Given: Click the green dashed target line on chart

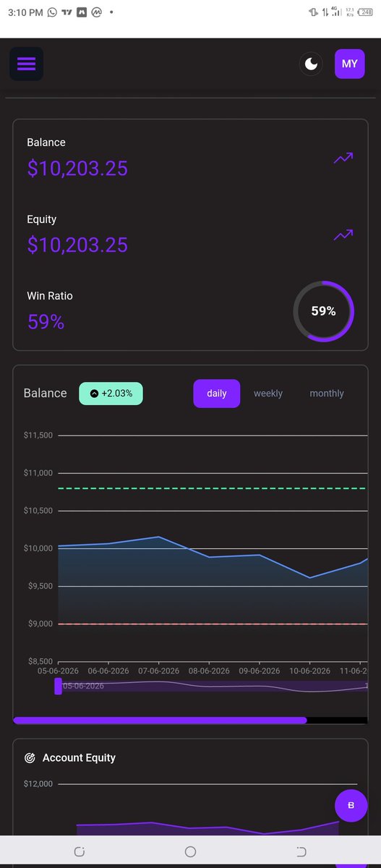Looking at the screenshot, I should coord(213,488).
